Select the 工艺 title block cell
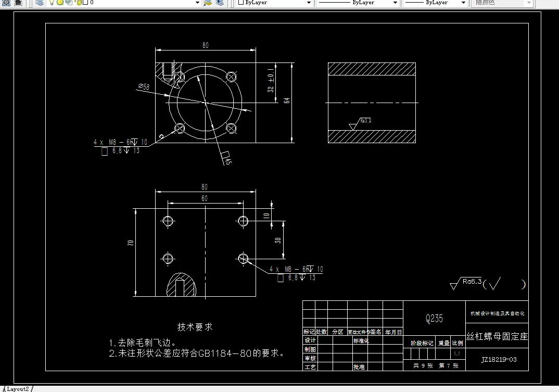 310,367
